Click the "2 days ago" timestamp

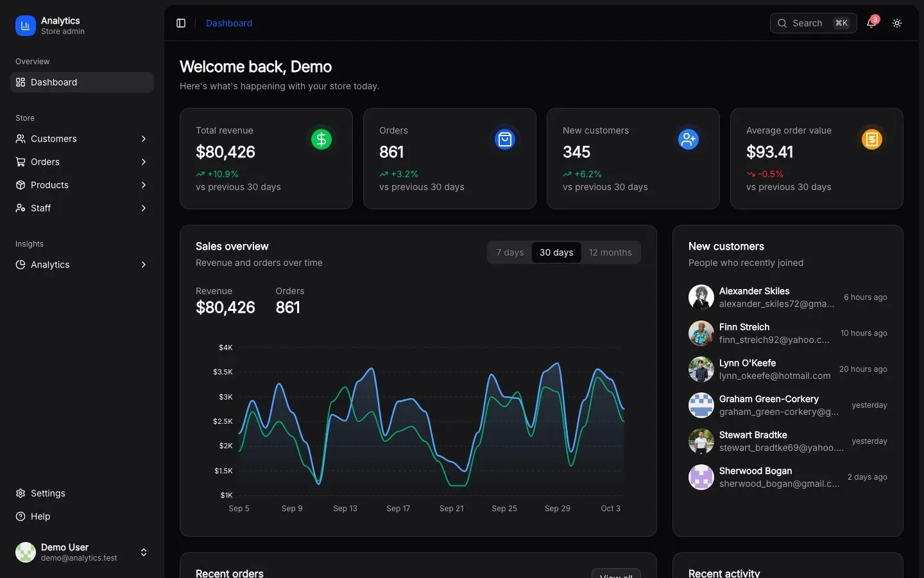tap(867, 477)
